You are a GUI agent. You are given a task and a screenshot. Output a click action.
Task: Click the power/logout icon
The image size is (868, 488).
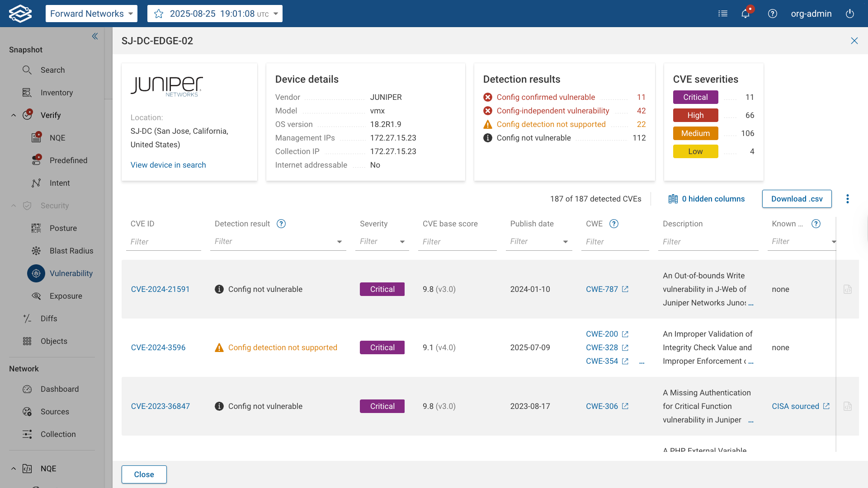pos(849,14)
